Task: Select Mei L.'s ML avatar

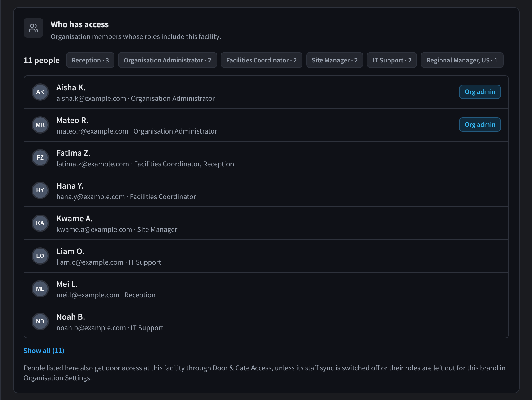Action: tap(40, 289)
